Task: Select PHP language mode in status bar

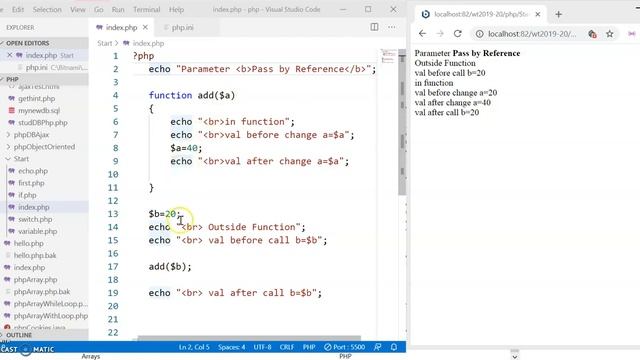Action: (309, 347)
